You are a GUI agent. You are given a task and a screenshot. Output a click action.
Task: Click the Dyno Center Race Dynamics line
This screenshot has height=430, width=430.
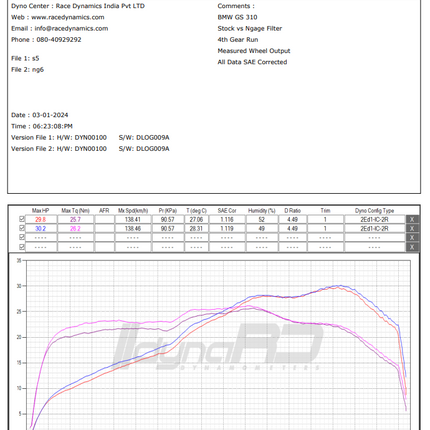(x=78, y=6)
